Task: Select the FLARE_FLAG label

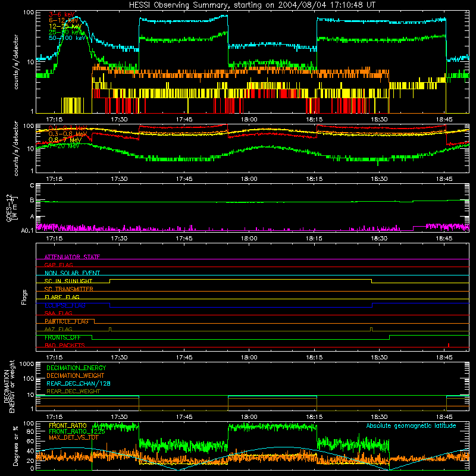Action: point(62,297)
